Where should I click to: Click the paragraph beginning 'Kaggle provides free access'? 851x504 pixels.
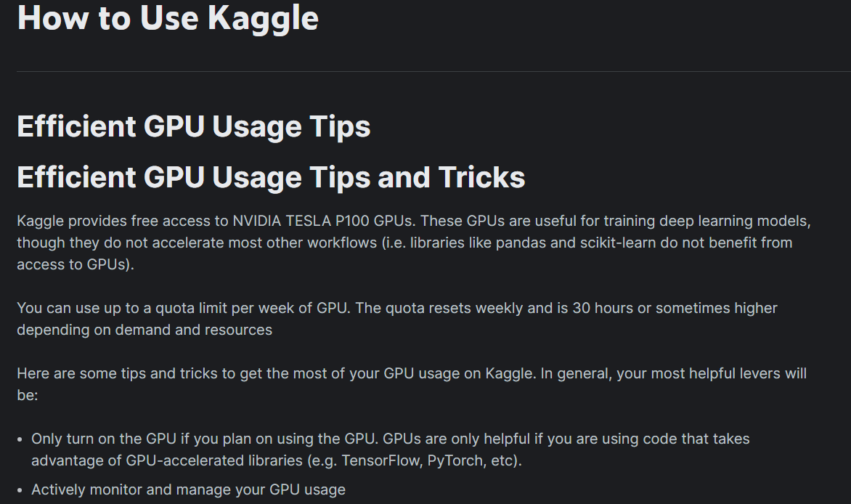pyautogui.click(x=414, y=243)
